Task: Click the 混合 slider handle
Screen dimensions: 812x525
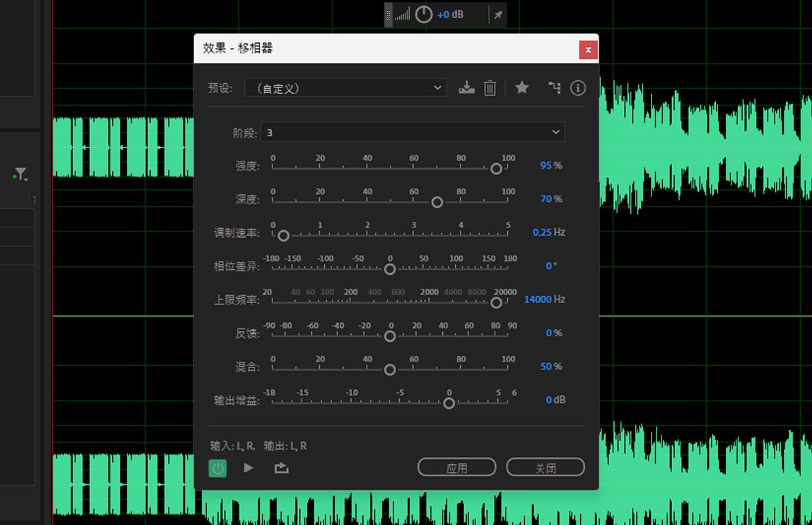Action: click(390, 369)
